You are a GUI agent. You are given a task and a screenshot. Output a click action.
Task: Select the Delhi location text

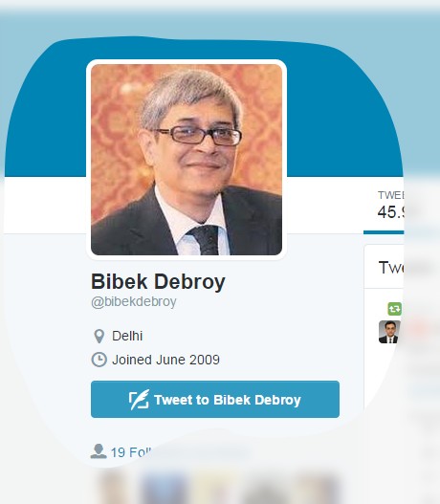[127, 336]
